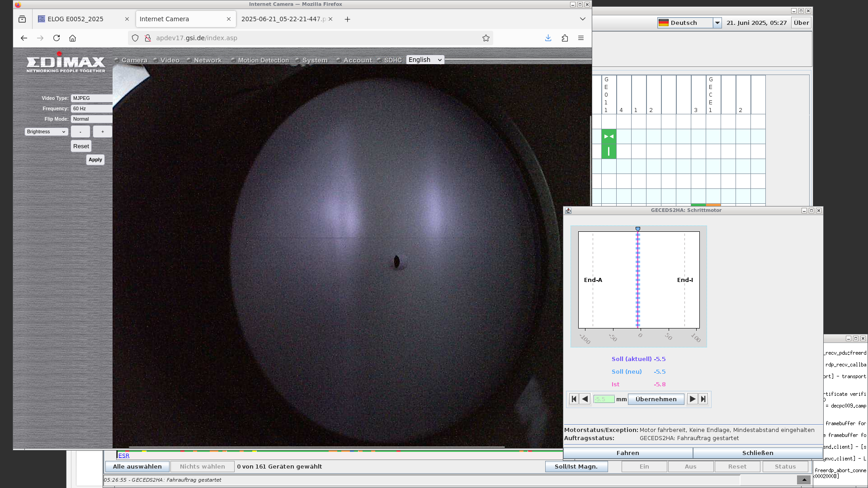Click the mm position input field

point(604,399)
